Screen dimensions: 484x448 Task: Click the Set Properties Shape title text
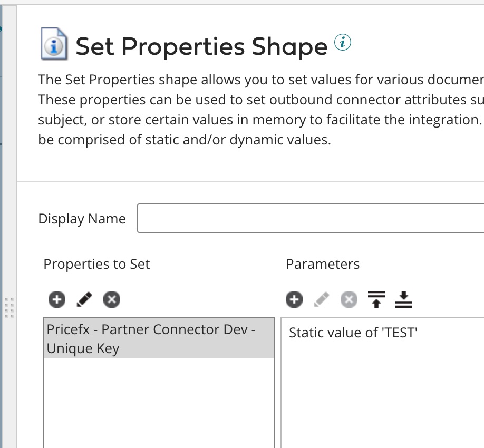[x=202, y=46]
